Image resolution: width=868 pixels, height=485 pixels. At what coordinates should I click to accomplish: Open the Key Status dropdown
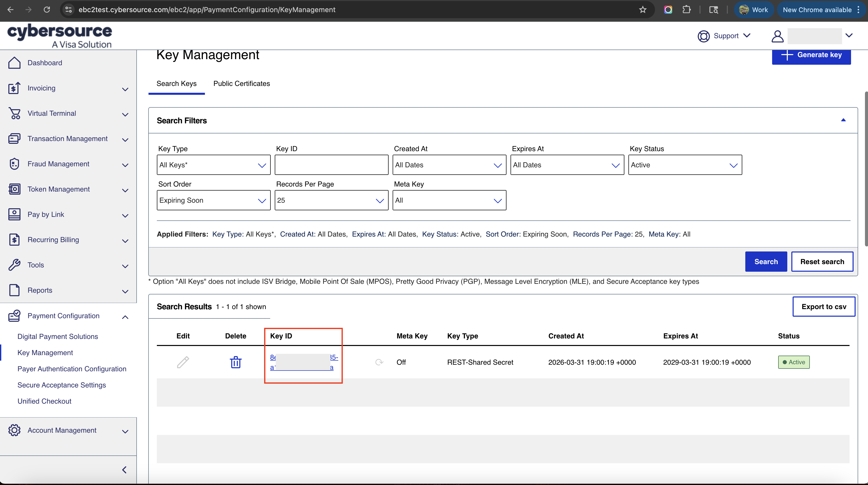(685, 165)
